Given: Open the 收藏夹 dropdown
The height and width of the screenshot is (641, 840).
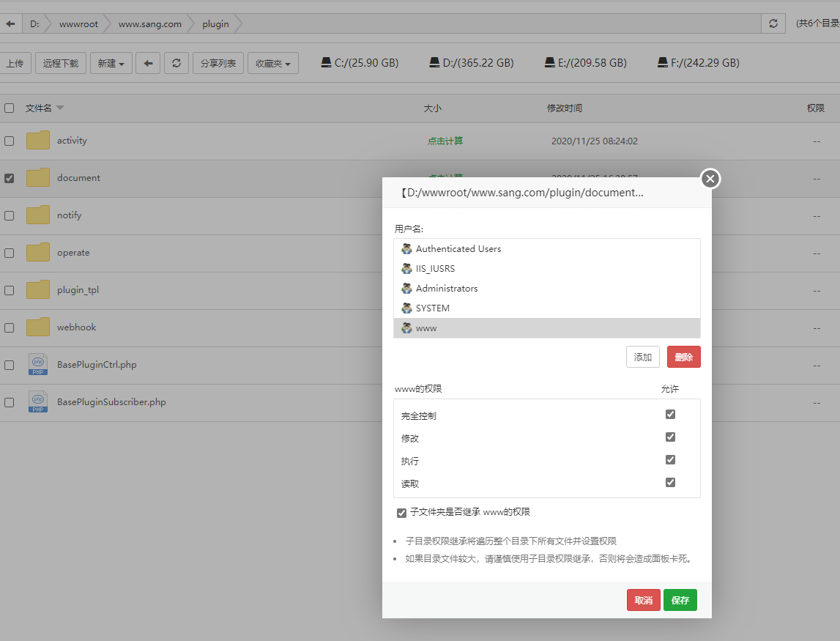Looking at the screenshot, I should coord(272,62).
